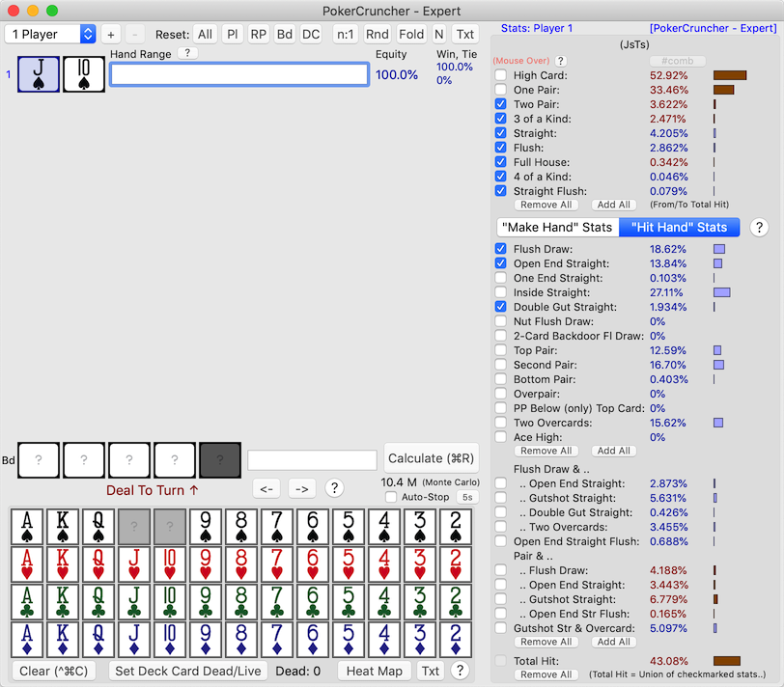Screen dimensions: 784x687
Task: Click the n:1 button
Action: click(346, 35)
